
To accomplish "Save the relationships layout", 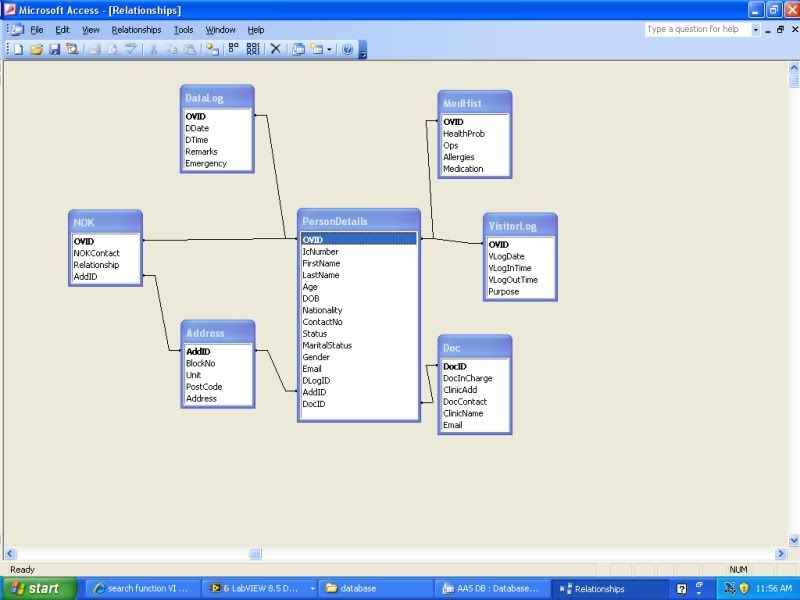I will tap(55, 48).
